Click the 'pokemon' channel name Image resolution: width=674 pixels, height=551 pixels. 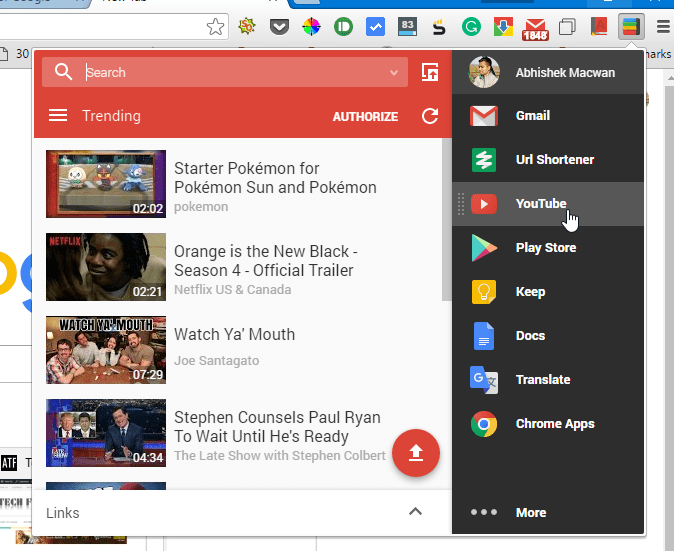click(201, 207)
